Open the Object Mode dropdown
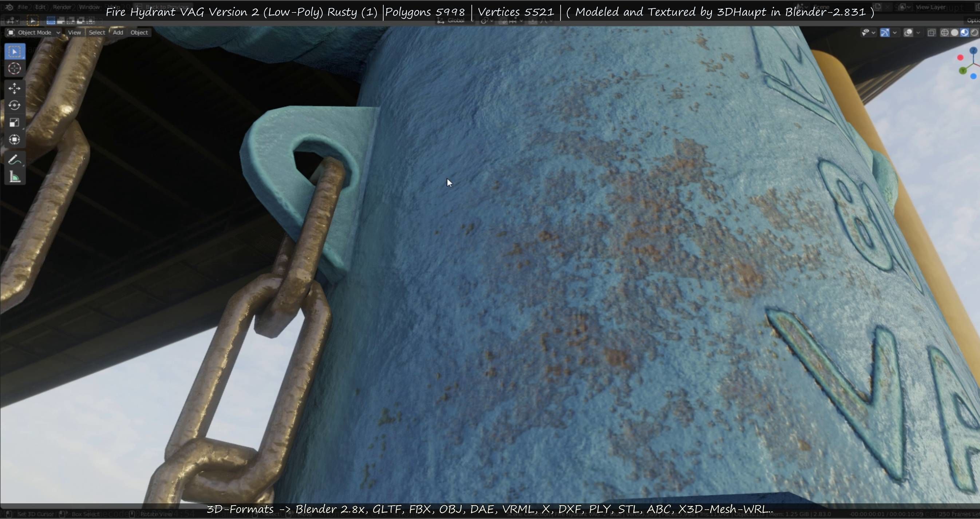This screenshot has height=519, width=980. click(33, 32)
